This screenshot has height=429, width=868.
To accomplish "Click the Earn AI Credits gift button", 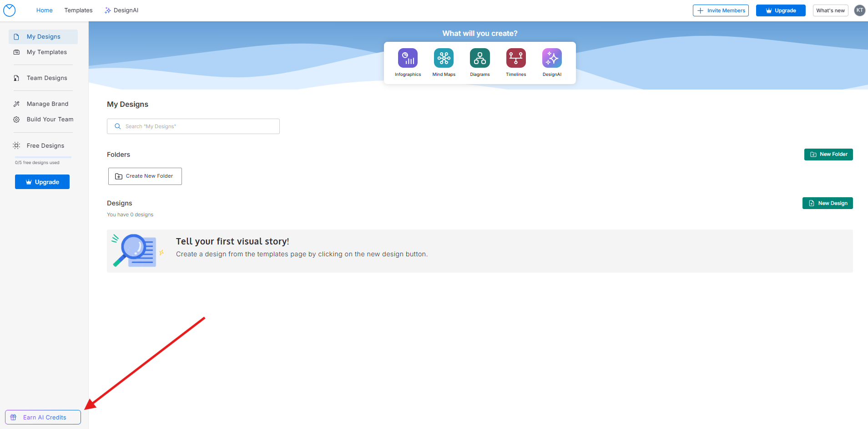I will pyautogui.click(x=43, y=417).
